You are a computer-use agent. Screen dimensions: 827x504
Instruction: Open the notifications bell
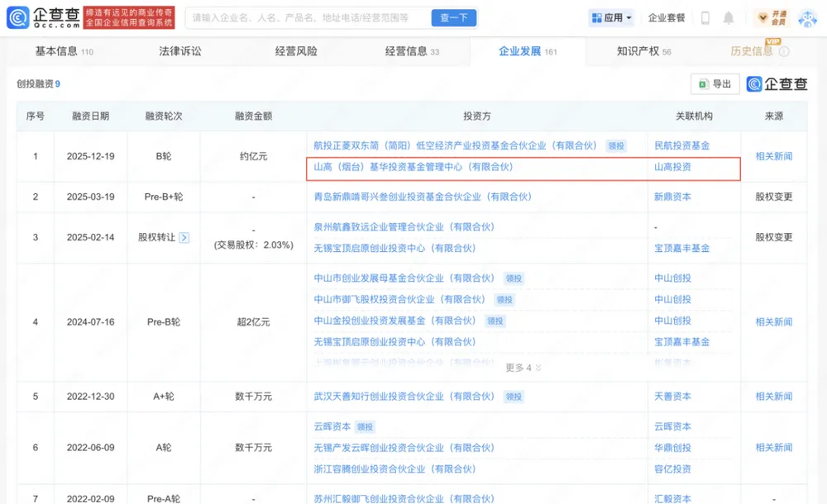[729, 18]
